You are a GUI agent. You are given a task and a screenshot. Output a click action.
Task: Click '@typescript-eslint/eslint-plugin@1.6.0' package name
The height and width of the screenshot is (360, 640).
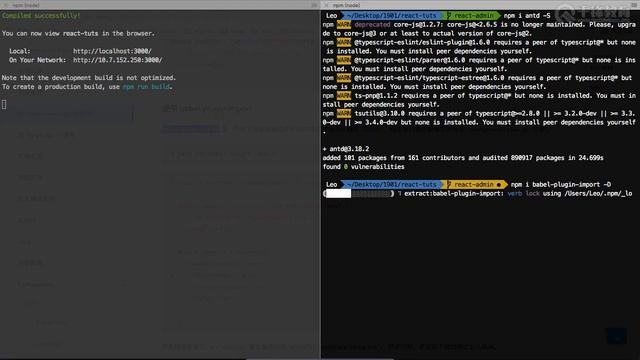(x=422, y=42)
